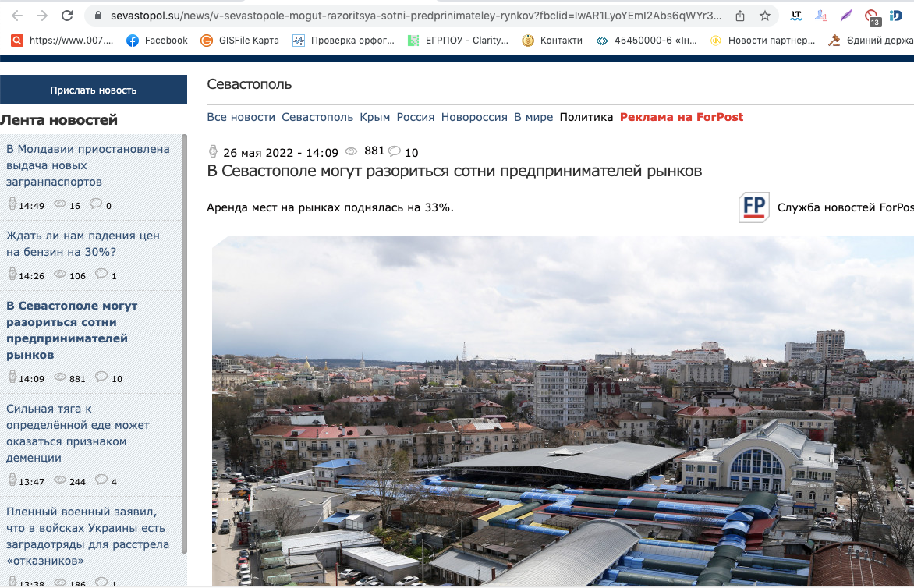Screen dimensions: 914x588
Task: Click the news feed scrollbar
Action: 184,312
